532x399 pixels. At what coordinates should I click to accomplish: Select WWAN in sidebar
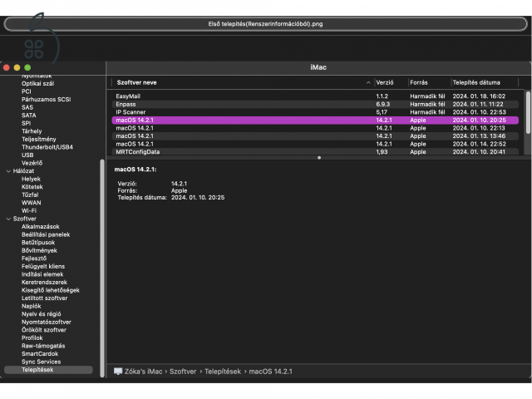tap(32, 203)
